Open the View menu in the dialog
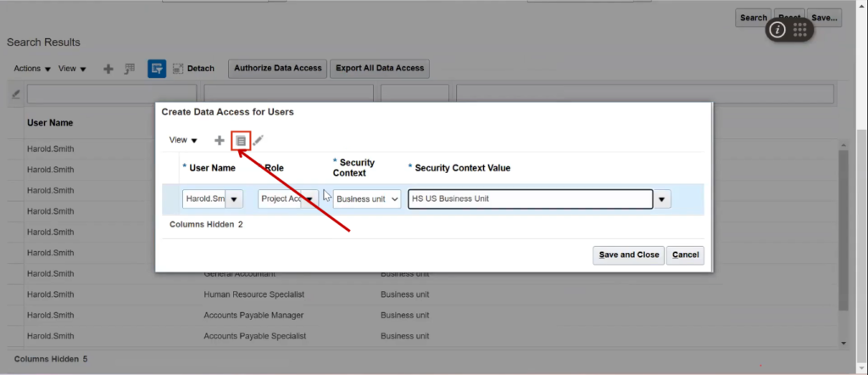Viewport: 868px width, 375px height. click(x=183, y=140)
